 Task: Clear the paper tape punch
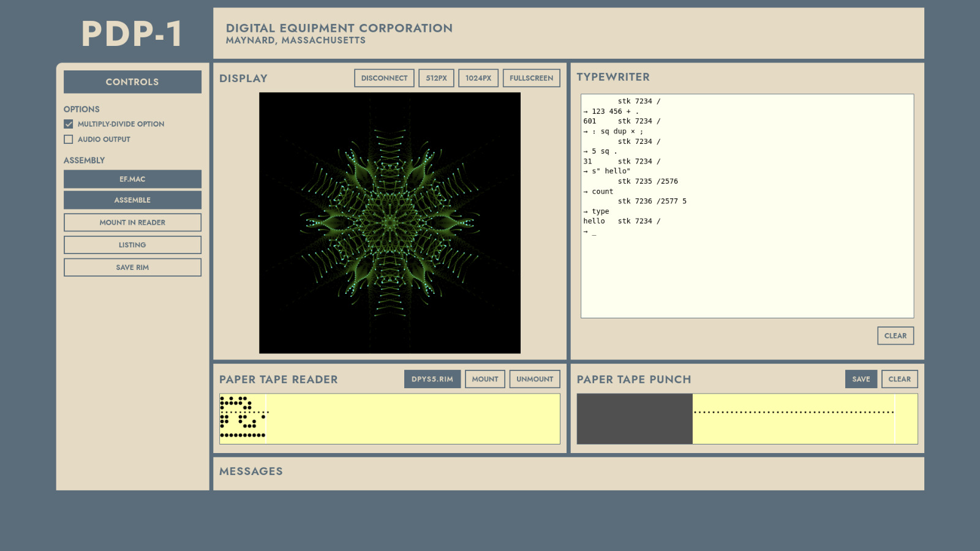899,380
